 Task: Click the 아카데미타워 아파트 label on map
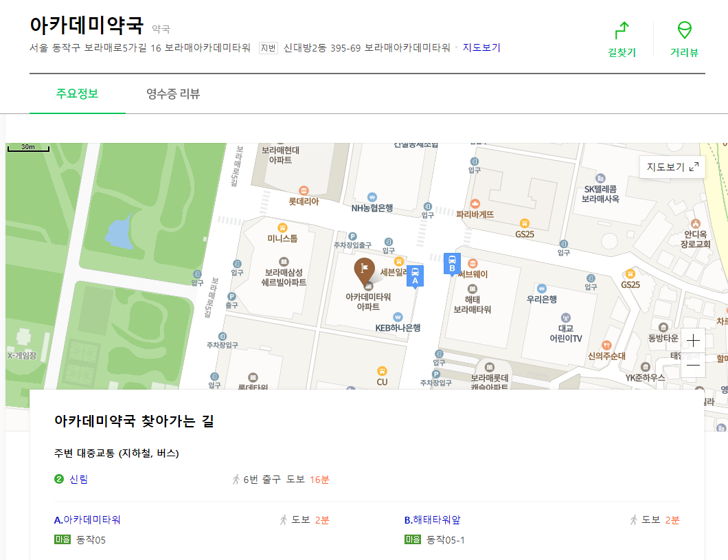point(368,302)
